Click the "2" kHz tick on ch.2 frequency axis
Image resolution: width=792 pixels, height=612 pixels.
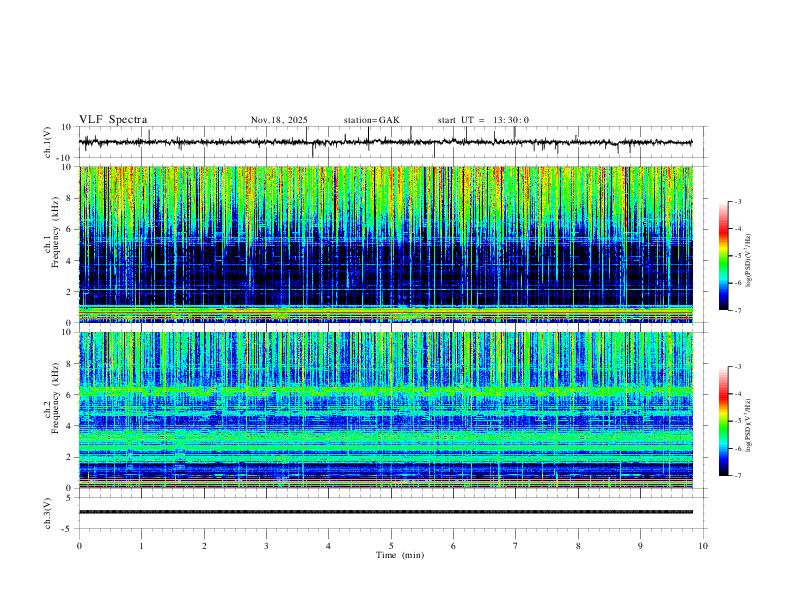[x=69, y=457]
